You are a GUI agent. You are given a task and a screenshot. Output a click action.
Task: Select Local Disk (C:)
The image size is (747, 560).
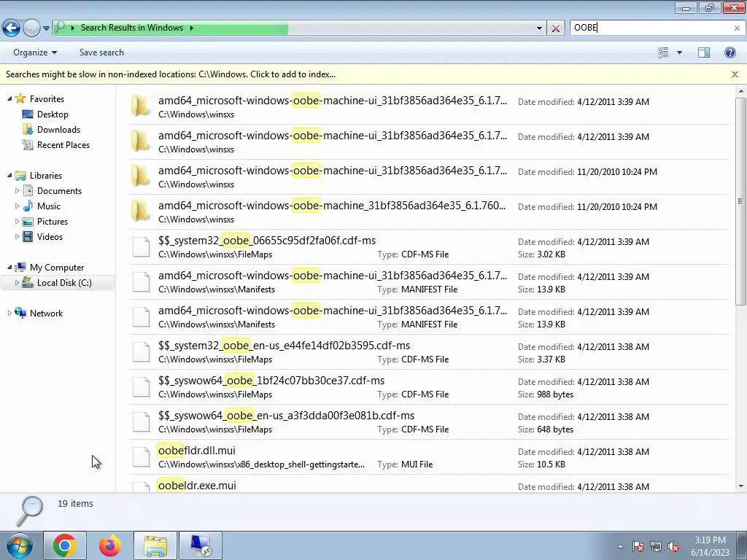click(x=64, y=283)
